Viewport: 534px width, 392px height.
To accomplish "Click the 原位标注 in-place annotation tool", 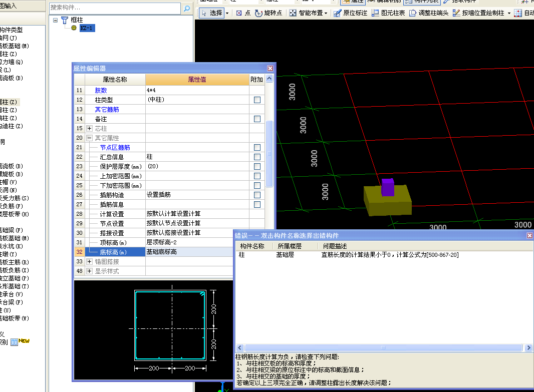I will pos(350,13).
